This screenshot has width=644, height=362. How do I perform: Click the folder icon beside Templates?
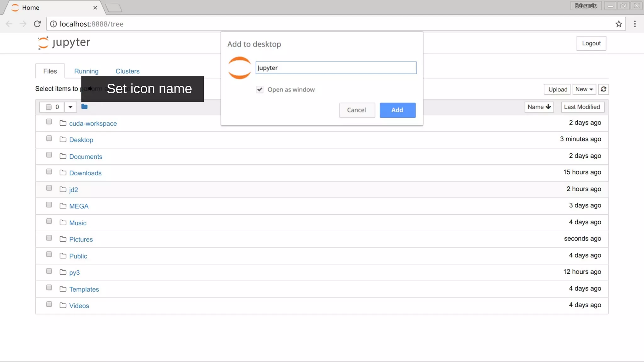click(63, 289)
